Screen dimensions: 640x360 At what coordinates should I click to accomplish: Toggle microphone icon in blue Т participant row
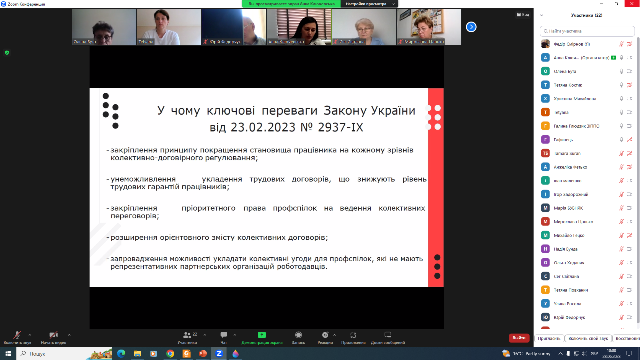622,85
